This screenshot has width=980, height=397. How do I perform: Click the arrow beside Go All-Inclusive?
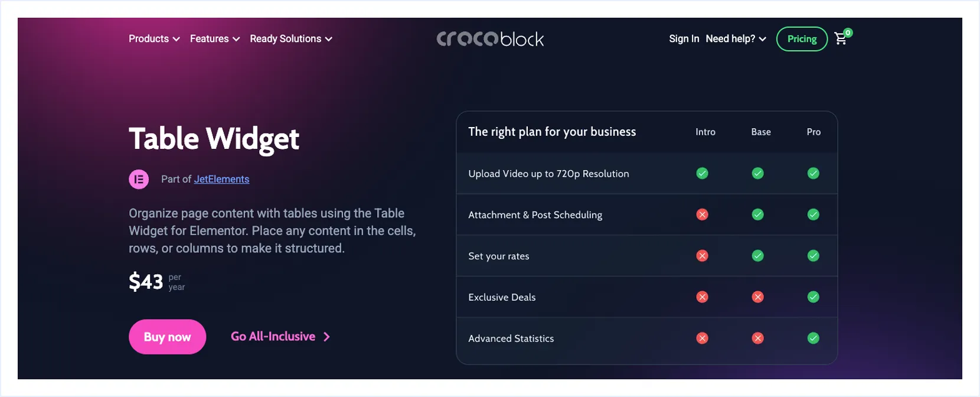pyautogui.click(x=327, y=337)
